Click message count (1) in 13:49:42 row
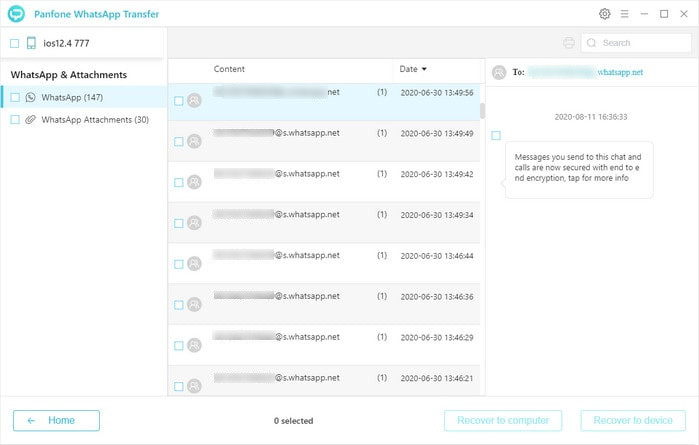699x445 pixels. (382, 174)
